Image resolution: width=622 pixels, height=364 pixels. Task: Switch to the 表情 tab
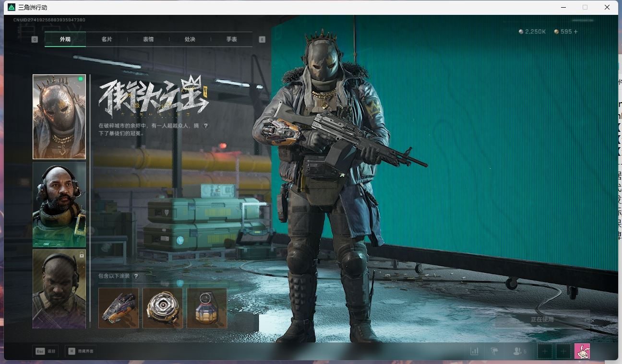pos(148,39)
